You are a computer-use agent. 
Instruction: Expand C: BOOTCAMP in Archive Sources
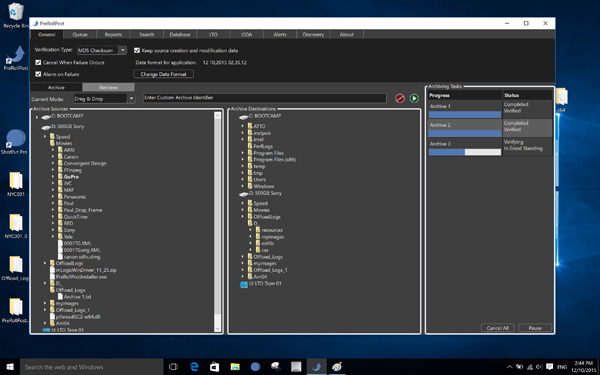[x=37, y=117]
